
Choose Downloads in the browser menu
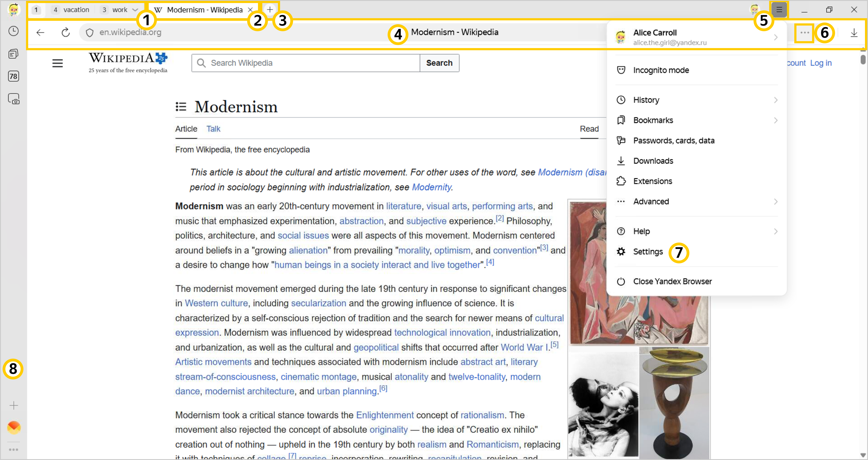click(697, 161)
